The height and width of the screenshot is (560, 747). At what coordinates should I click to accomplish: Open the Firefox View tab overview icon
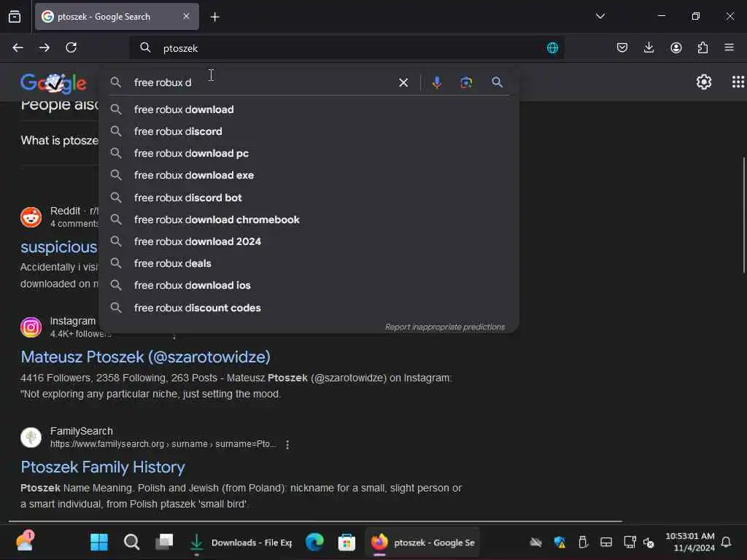[15, 17]
